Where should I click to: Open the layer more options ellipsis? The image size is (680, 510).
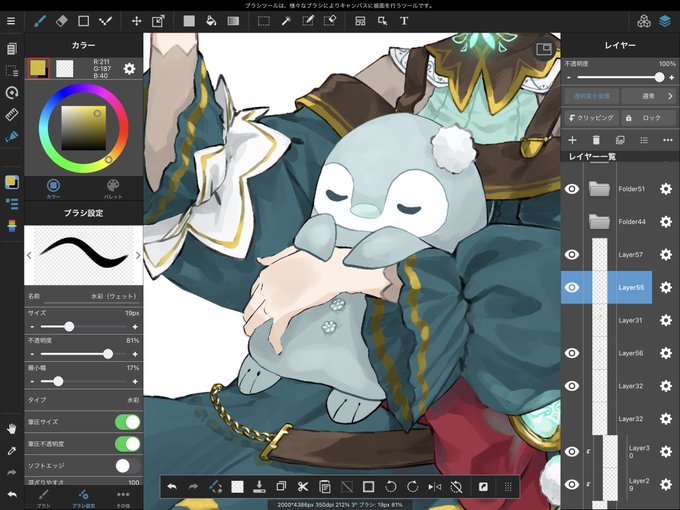668,140
